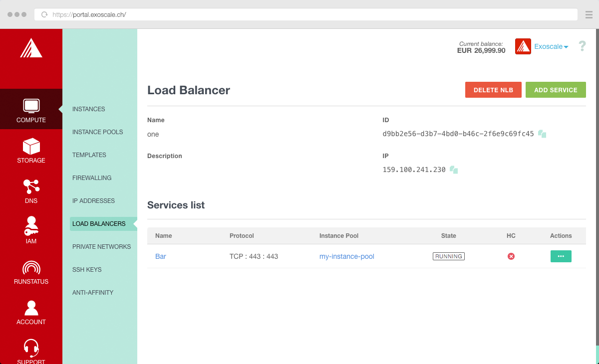Open the help question mark icon
The height and width of the screenshot is (364, 599).
(582, 46)
